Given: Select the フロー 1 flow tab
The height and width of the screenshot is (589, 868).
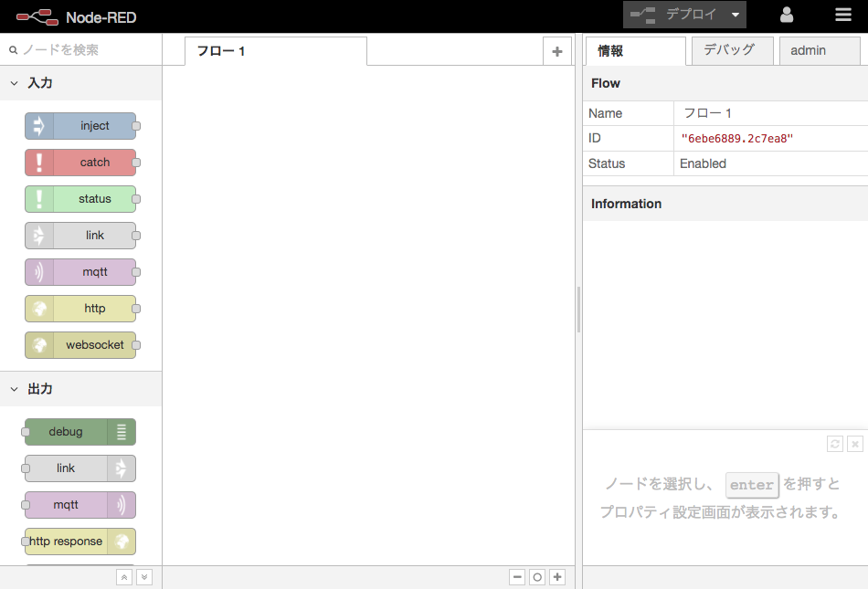Looking at the screenshot, I should (x=276, y=51).
